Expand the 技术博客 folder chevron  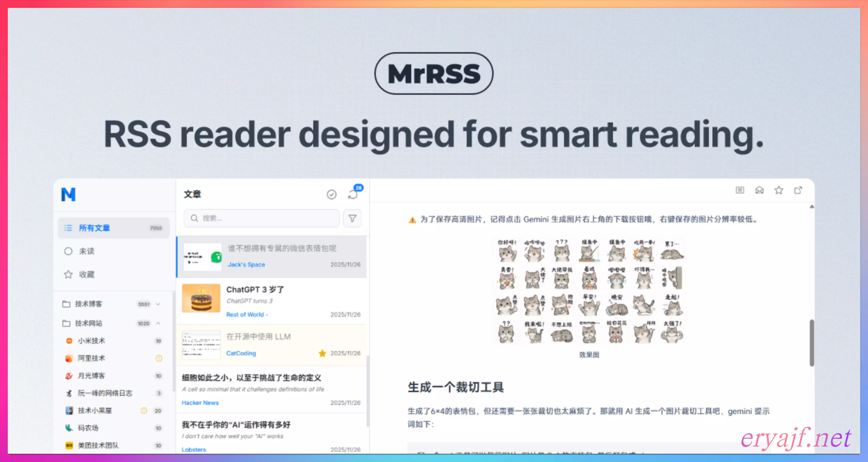click(158, 304)
